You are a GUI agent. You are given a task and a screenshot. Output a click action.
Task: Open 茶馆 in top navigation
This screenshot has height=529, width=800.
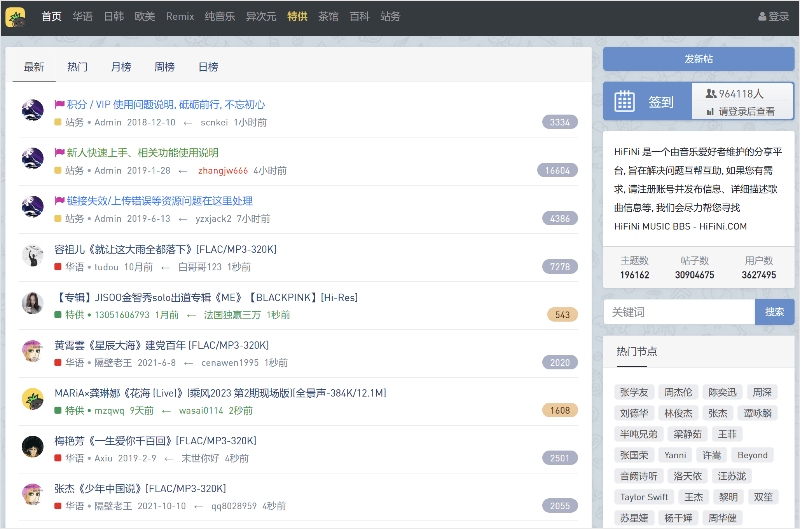tap(329, 17)
